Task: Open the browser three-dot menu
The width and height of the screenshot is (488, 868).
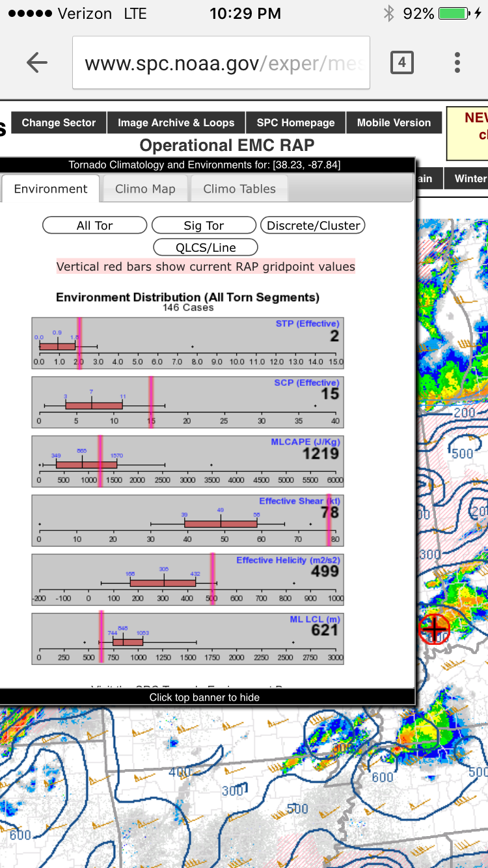Action: pyautogui.click(x=457, y=62)
